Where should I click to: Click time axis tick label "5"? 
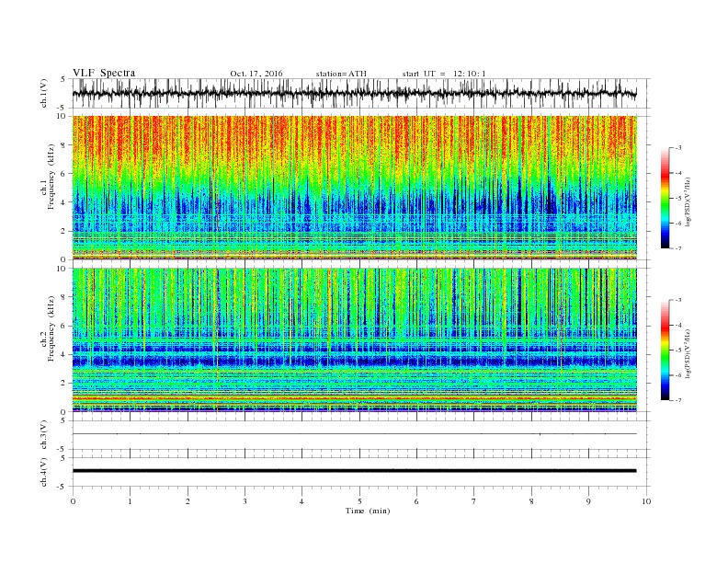point(359,501)
